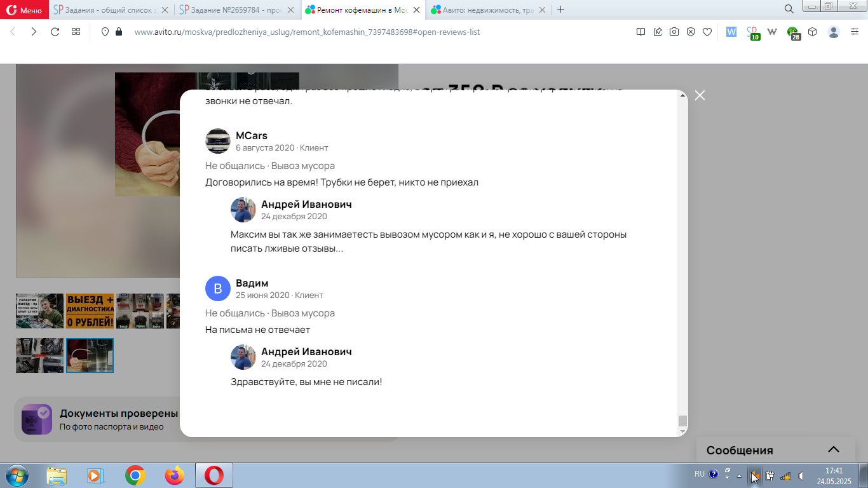Screen dimensions: 868x488
Task: Open the extensions cube icon
Action: [812, 32]
